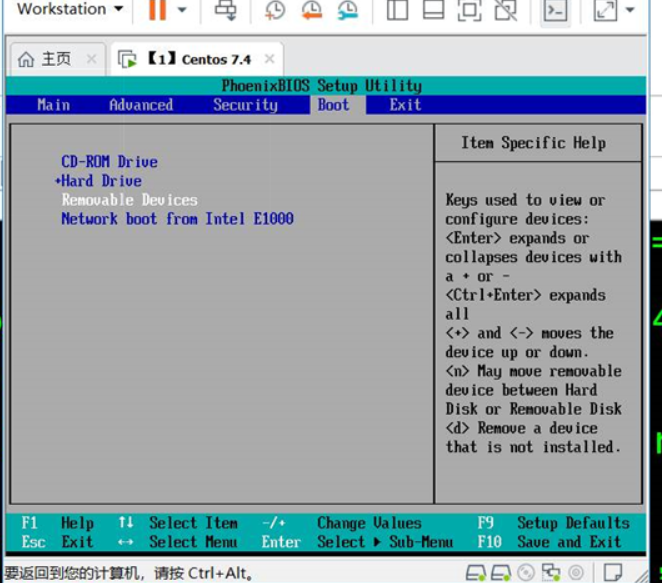Open the Security BIOS menu
662x583 pixels.
tap(245, 105)
